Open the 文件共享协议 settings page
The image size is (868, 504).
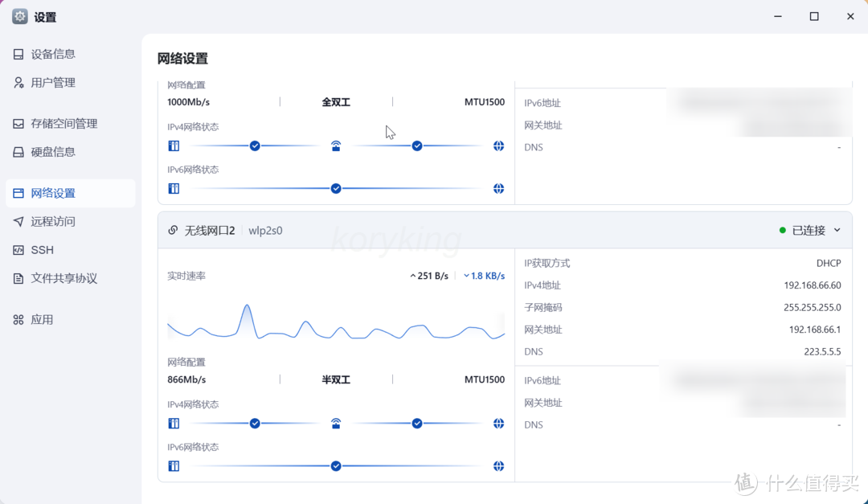(20, 278)
